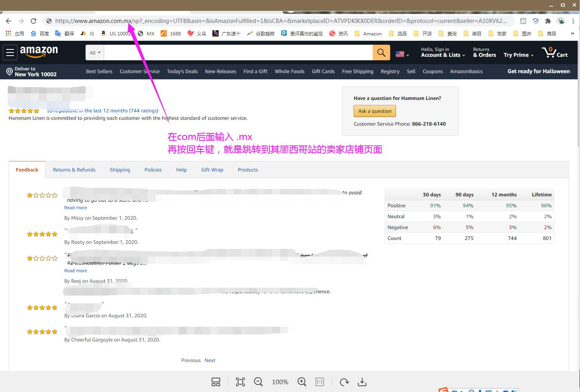Select customer service phone 866-218-6140
The image size is (580, 392).
429,124
